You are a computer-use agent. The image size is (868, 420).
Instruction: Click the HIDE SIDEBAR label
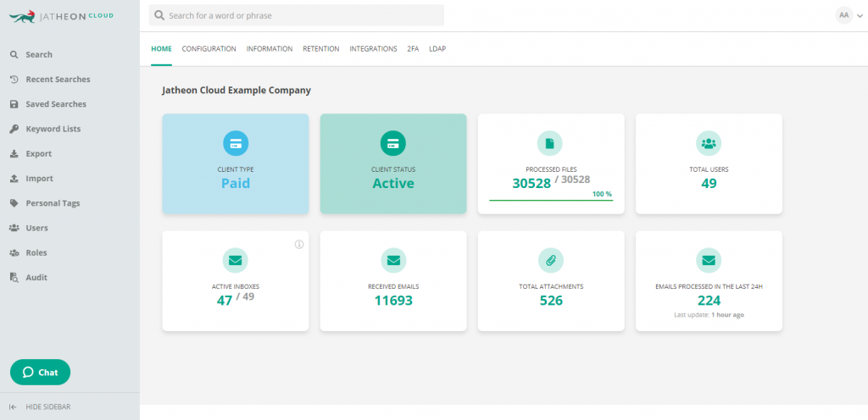(x=48, y=406)
